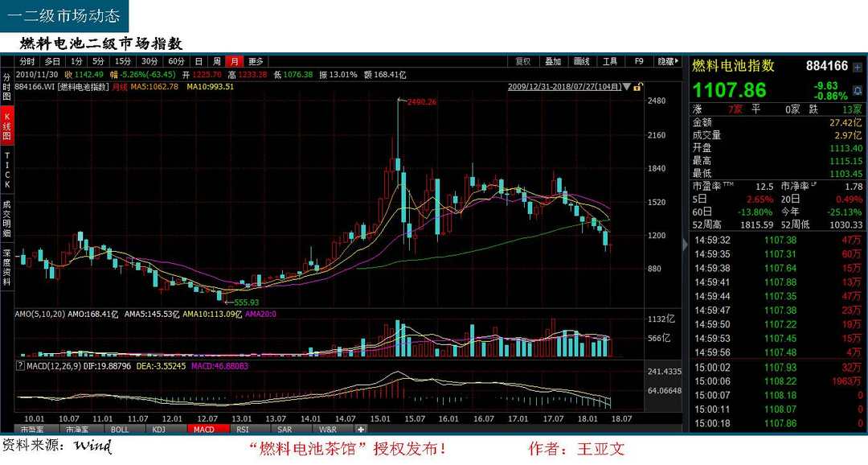Click the MACD(12,26,9) parameter label

(x=55, y=366)
